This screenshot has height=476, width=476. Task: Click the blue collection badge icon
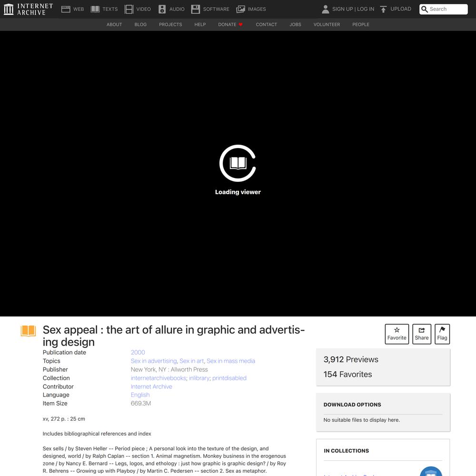click(x=431, y=471)
